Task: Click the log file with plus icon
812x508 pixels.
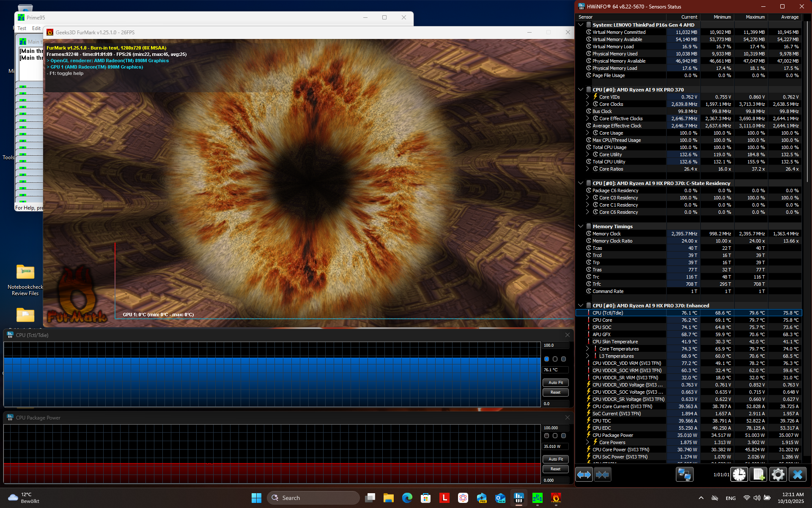Action: (x=758, y=475)
